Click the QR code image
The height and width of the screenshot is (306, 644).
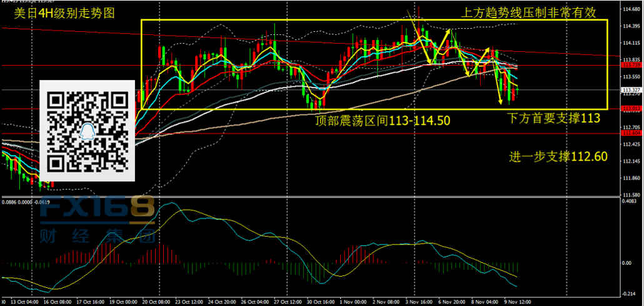point(88,131)
